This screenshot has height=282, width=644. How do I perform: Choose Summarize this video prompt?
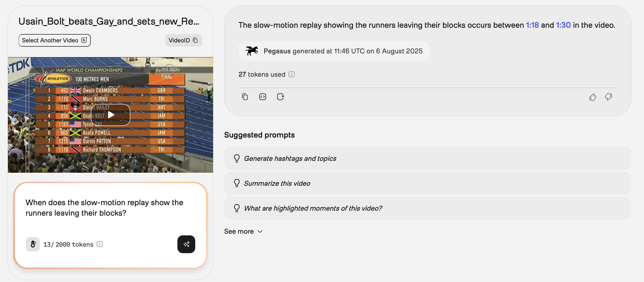[x=277, y=183]
